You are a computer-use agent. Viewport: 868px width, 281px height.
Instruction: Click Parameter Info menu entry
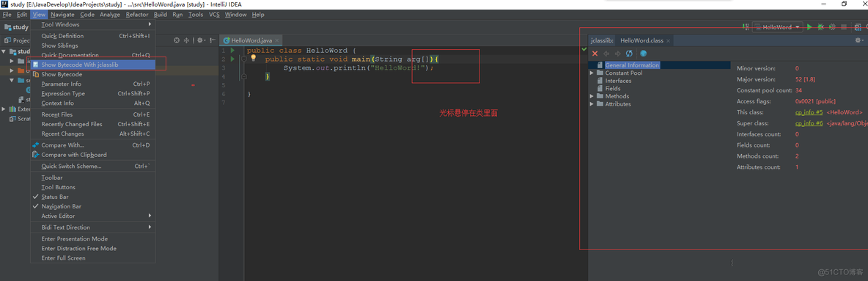[x=93, y=84]
